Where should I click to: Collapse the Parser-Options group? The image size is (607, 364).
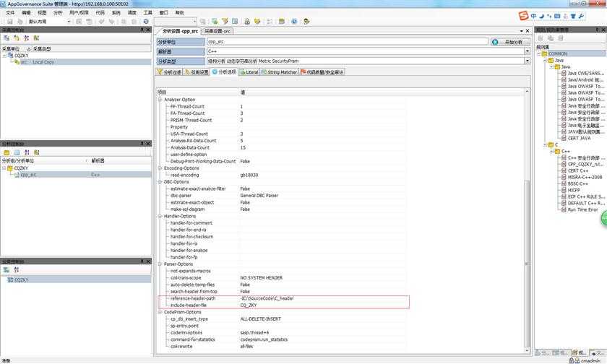point(160,264)
